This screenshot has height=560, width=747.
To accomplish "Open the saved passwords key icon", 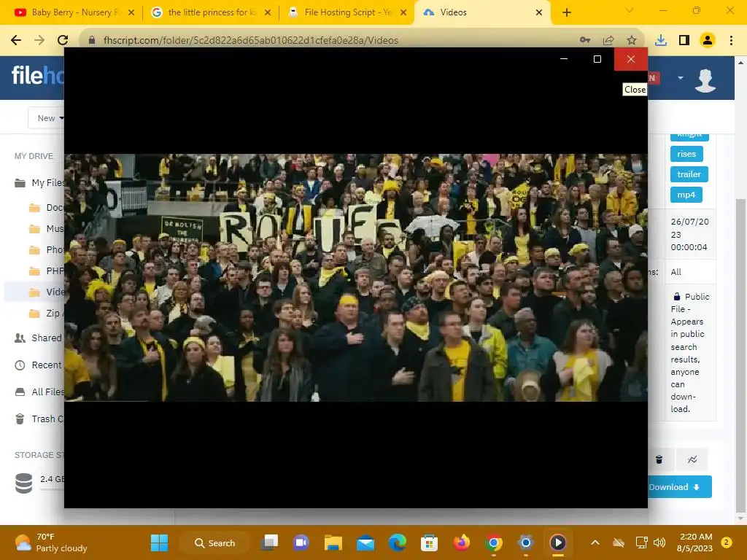I will 586,40.
